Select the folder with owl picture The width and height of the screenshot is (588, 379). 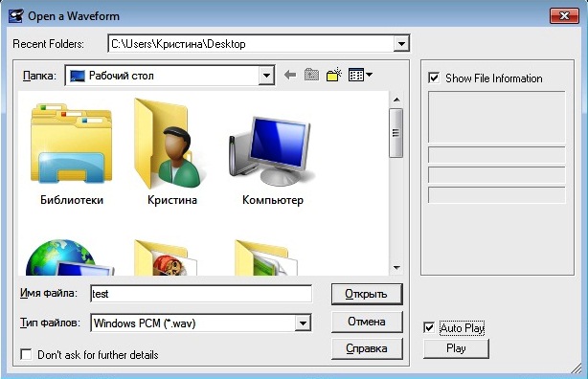click(165, 257)
